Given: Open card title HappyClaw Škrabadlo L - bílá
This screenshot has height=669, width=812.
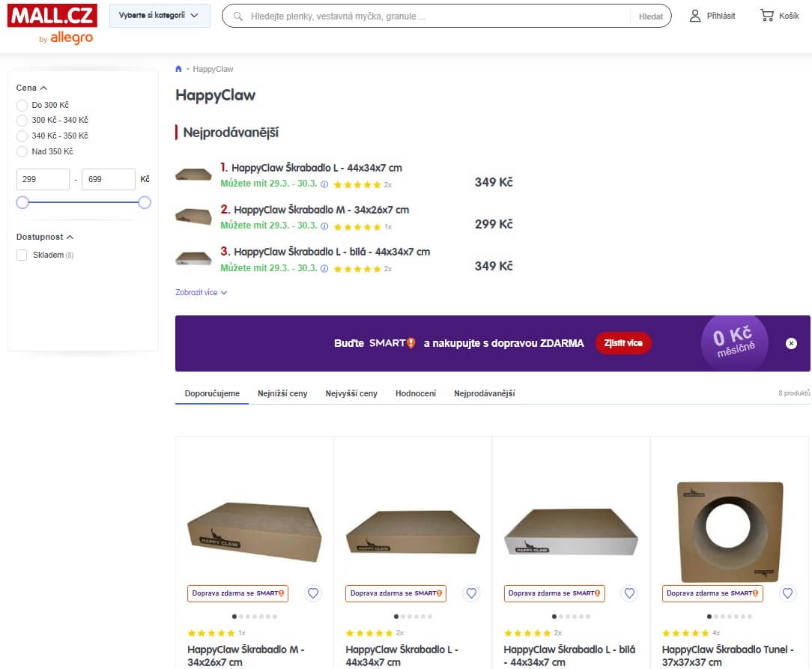Looking at the screenshot, I should [569, 656].
